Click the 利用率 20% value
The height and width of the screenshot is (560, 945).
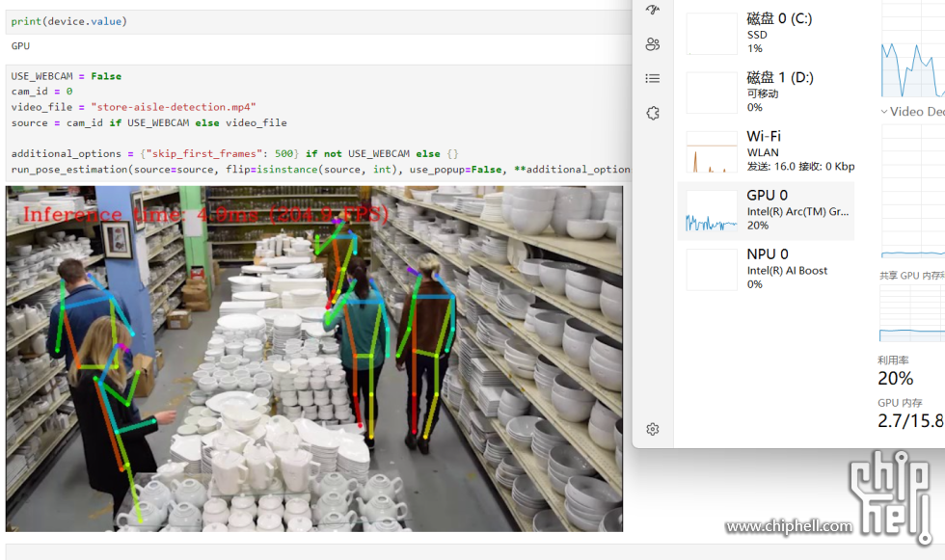click(x=896, y=378)
